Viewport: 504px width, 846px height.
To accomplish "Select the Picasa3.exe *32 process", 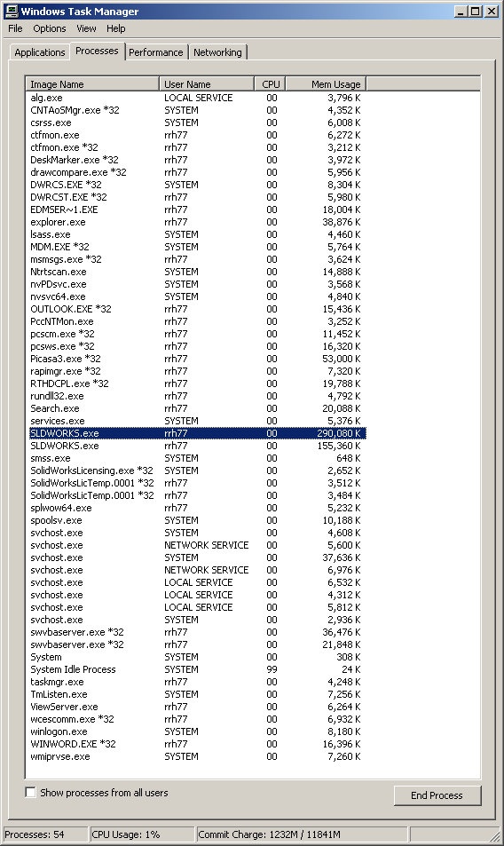I will coord(198,359).
